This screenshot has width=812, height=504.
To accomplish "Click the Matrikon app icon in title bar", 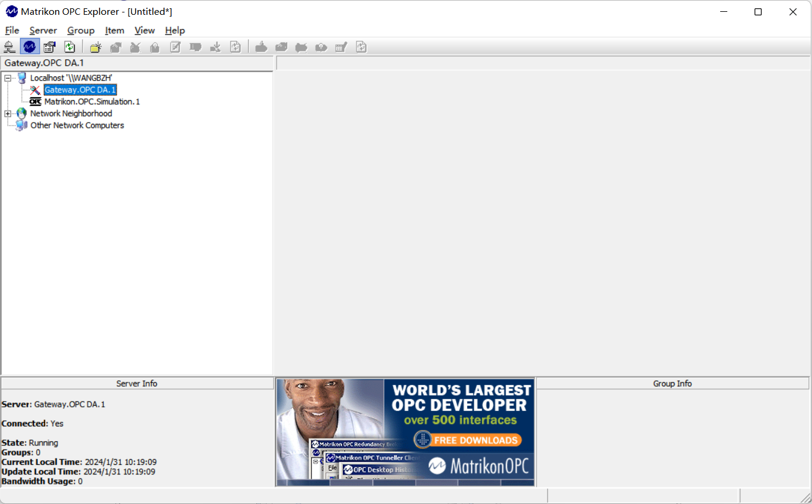I will [x=11, y=12].
